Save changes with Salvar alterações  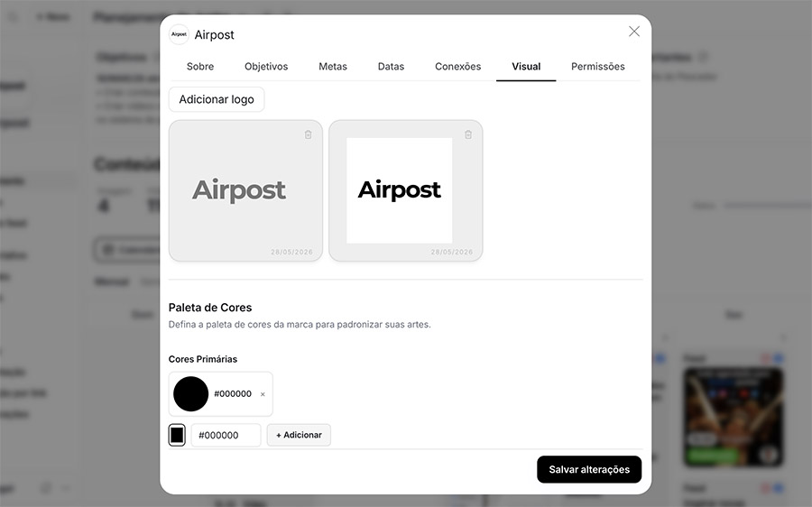[589, 469]
